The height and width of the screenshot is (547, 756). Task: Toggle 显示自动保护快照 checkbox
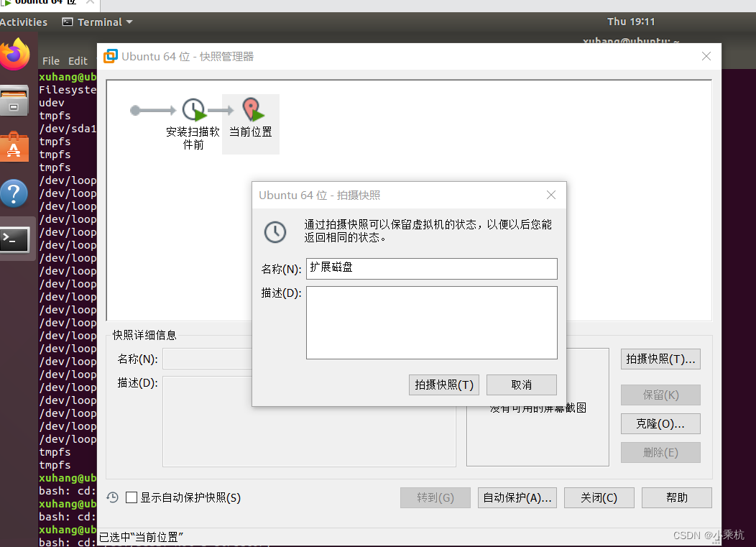(131, 497)
